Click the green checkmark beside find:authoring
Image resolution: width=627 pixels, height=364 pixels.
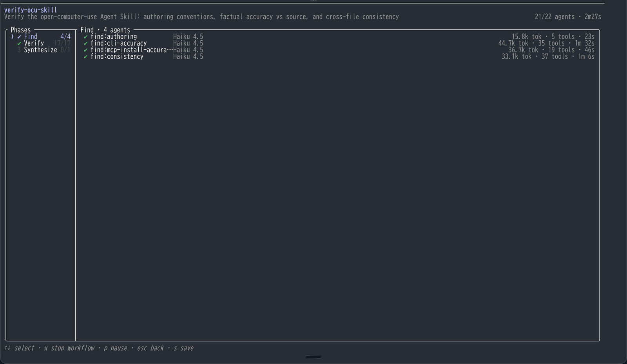tap(85, 37)
